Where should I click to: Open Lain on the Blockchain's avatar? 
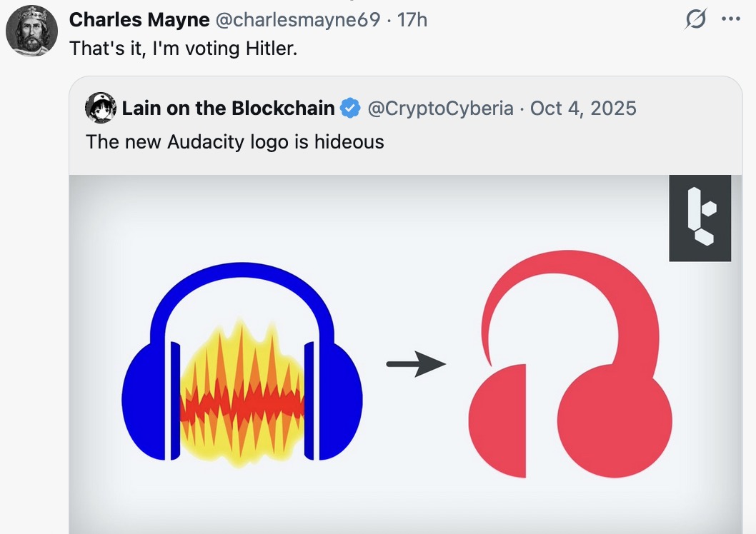[x=100, y=108]
